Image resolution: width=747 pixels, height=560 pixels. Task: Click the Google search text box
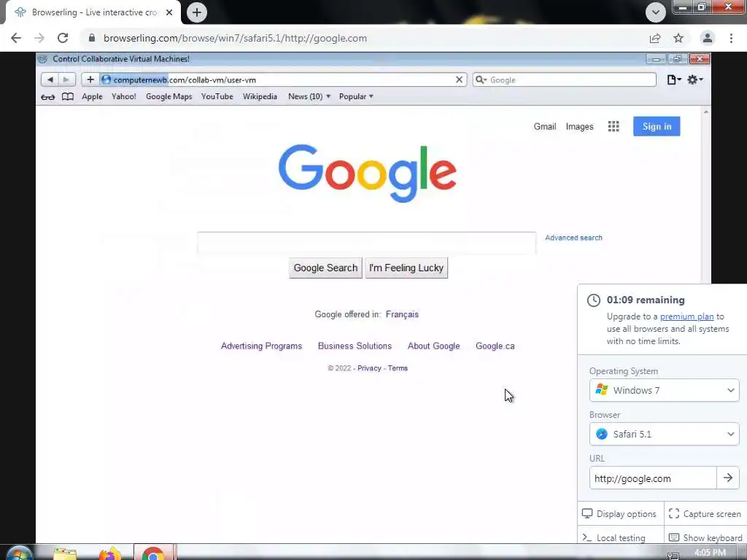[367, 243]
